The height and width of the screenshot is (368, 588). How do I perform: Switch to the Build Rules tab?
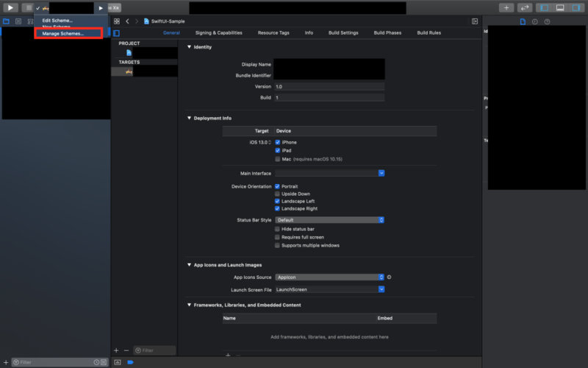pyautogui.click(x=429, y=32)
